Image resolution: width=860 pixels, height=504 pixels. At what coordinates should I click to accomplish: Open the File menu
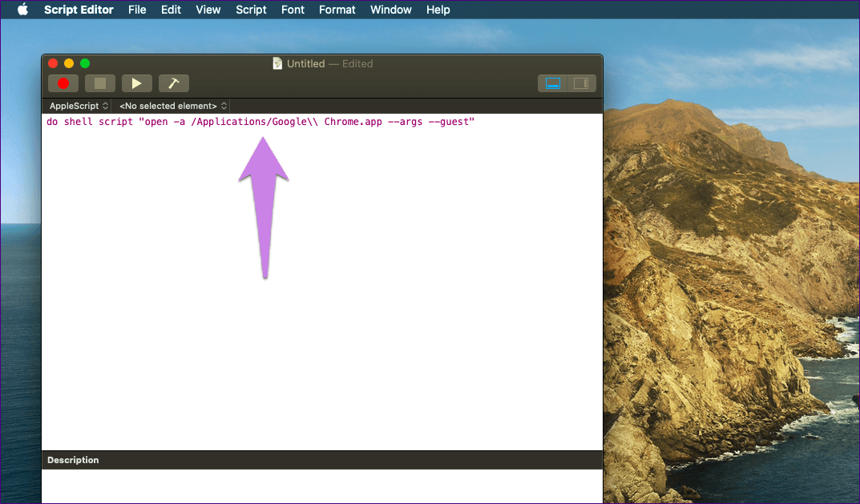pyautogui.click(x=137, y=10)
